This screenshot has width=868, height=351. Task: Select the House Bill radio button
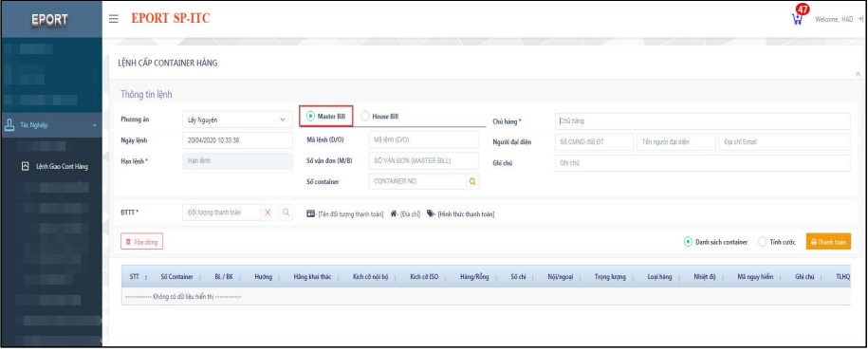pyautogui.click(x=365, y=117)
